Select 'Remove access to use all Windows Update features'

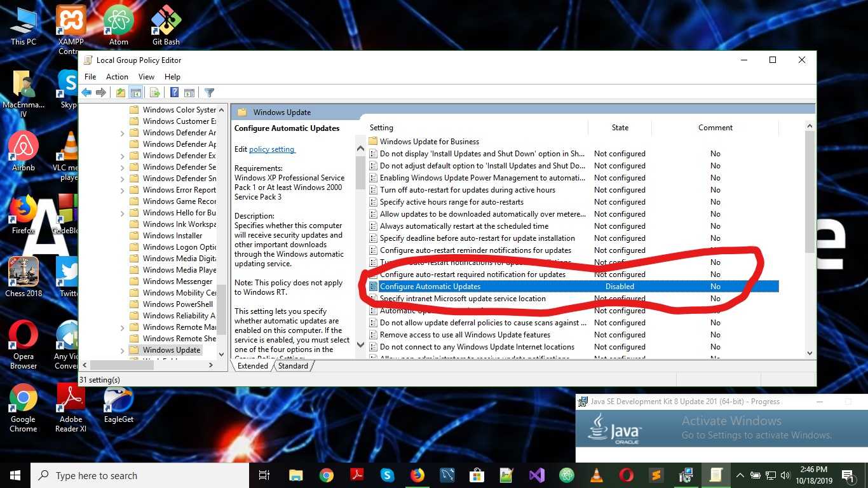tap(465, 335)
